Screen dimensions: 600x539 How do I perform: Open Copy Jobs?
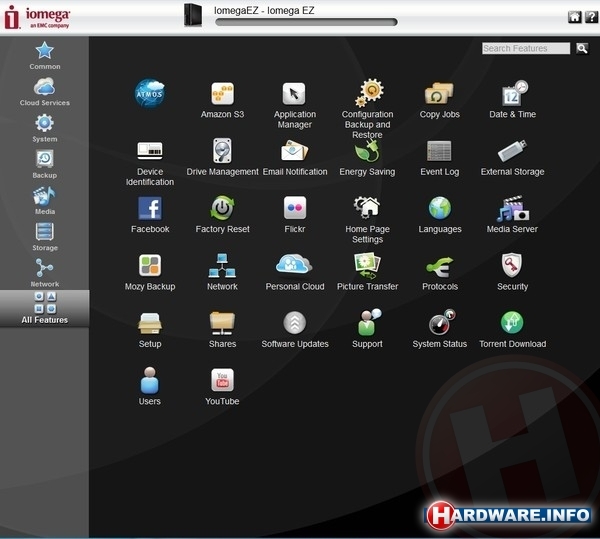coord(439,100)
